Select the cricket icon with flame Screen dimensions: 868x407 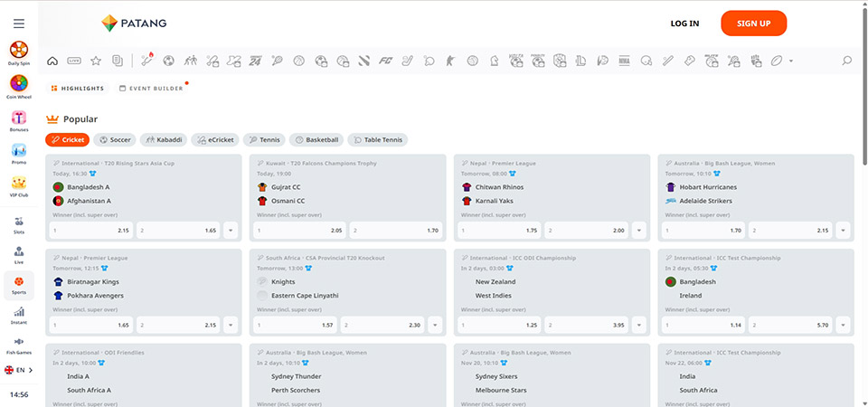[147, 61]
